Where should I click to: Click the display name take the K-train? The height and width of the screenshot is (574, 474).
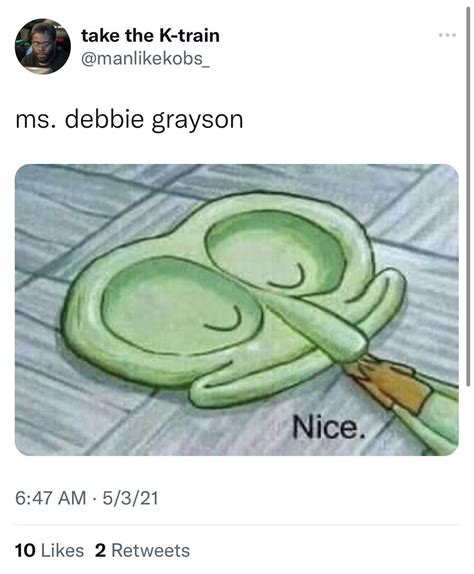pos(150,36)
